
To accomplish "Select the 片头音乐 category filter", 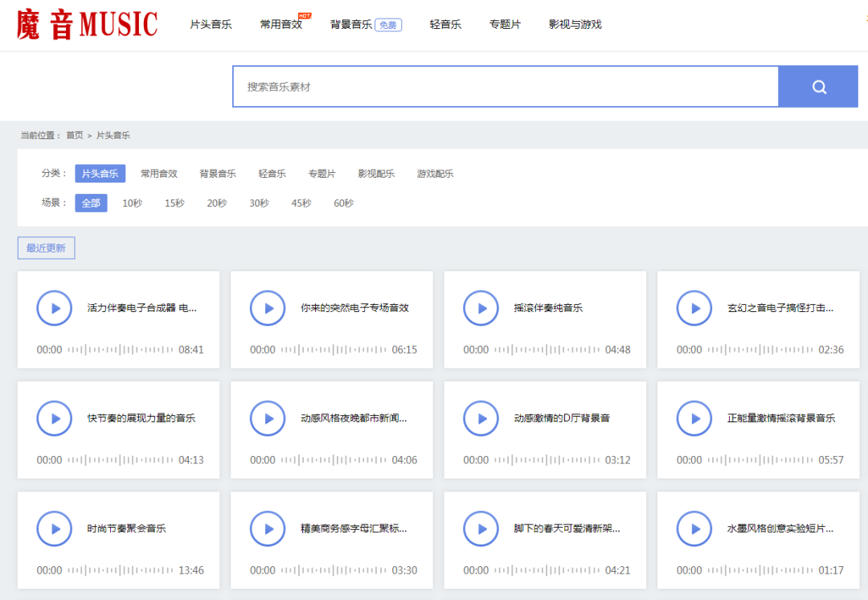I will pyautogui.click(x=100, y=174).
